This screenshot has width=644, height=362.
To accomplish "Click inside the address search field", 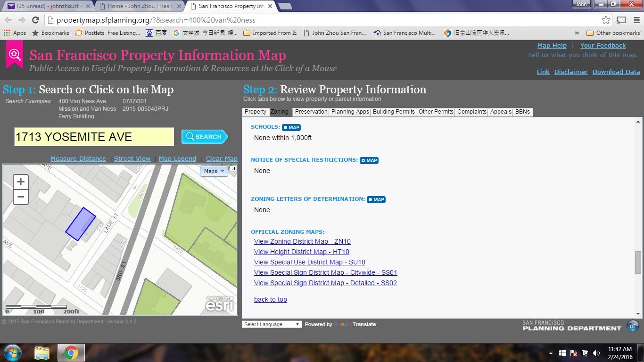I will click(x=93, y=137).
